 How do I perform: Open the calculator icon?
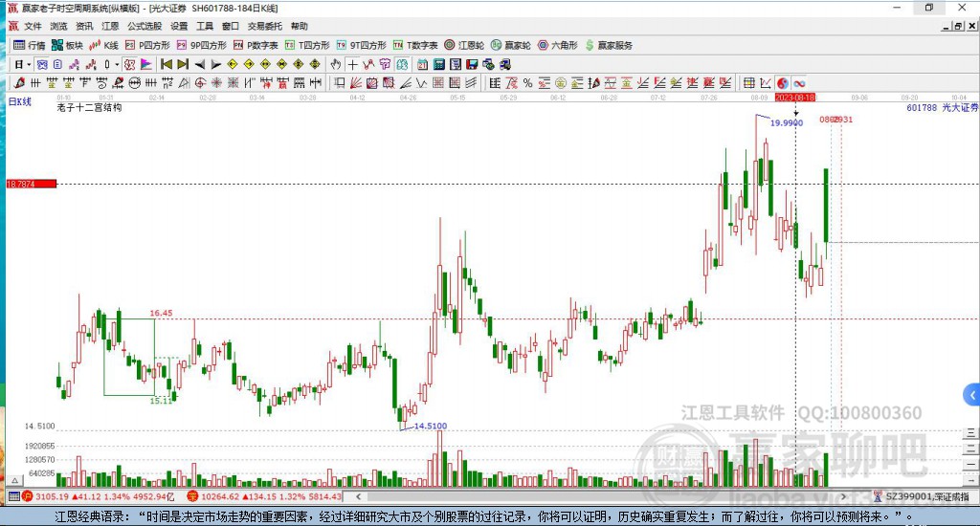[x=438, y=64]
